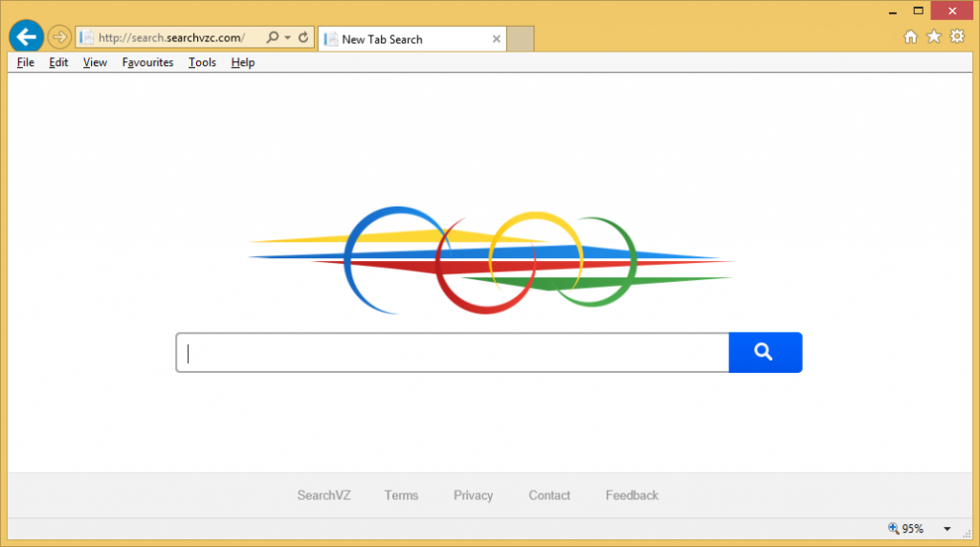Expand the zoom level dropdown arrow
Image resolution: width=980 pixels, height=547 pixels.
(x=947, y=529)
